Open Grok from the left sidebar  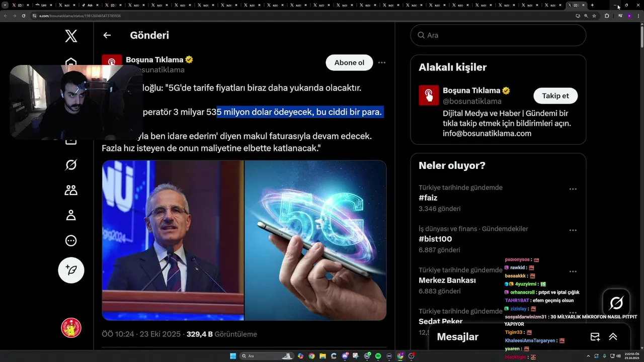tap(71, 165)
